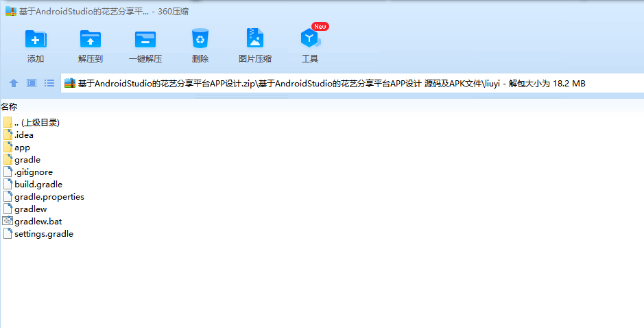Click the gradlew.bat batch file icon
The height and width of the screenshot is (328, 644).
click(x=8, y=221)
